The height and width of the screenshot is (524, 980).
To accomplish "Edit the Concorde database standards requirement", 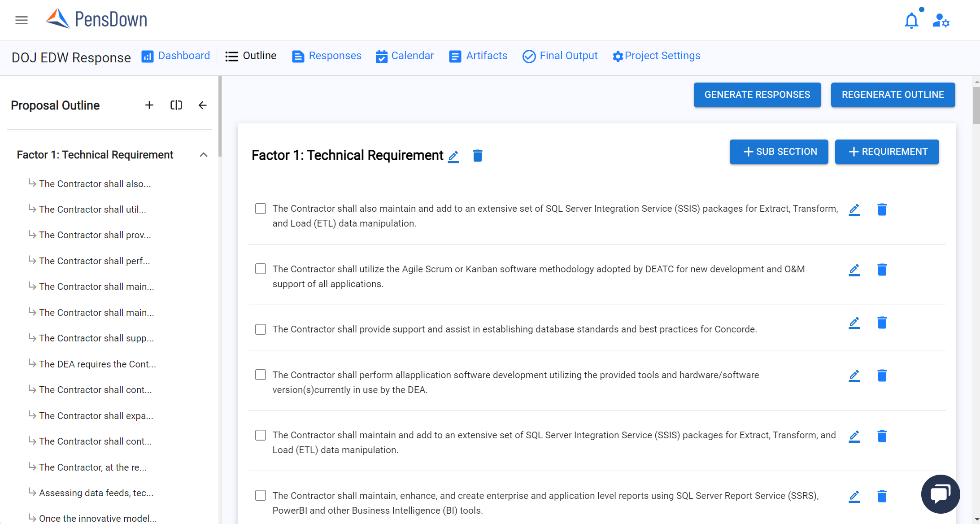I will click(x=854, y=323).
